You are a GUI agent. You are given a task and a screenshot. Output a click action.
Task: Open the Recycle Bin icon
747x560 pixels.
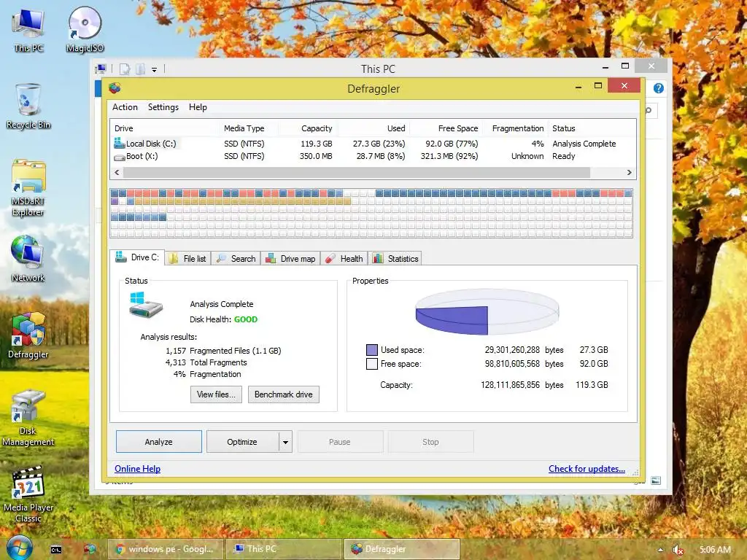(28, 106)
